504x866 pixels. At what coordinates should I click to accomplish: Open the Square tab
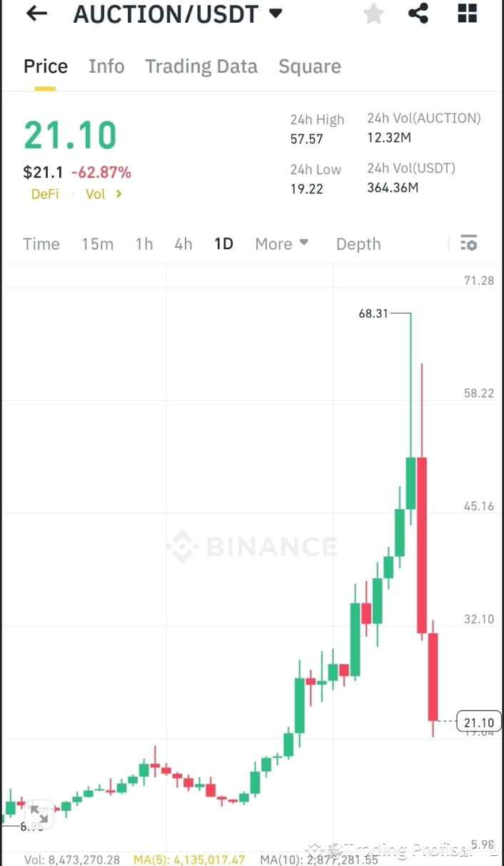(310, 66)
